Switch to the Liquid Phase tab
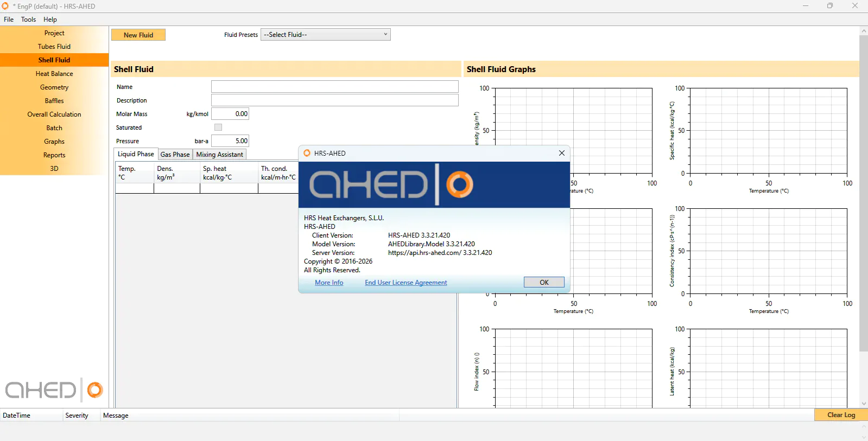 [x=136, y=154]
